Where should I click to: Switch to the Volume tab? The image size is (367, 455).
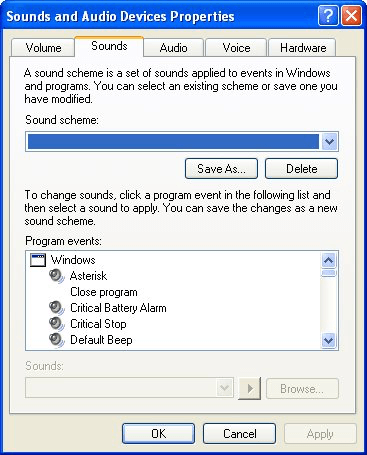pos(43,48)
